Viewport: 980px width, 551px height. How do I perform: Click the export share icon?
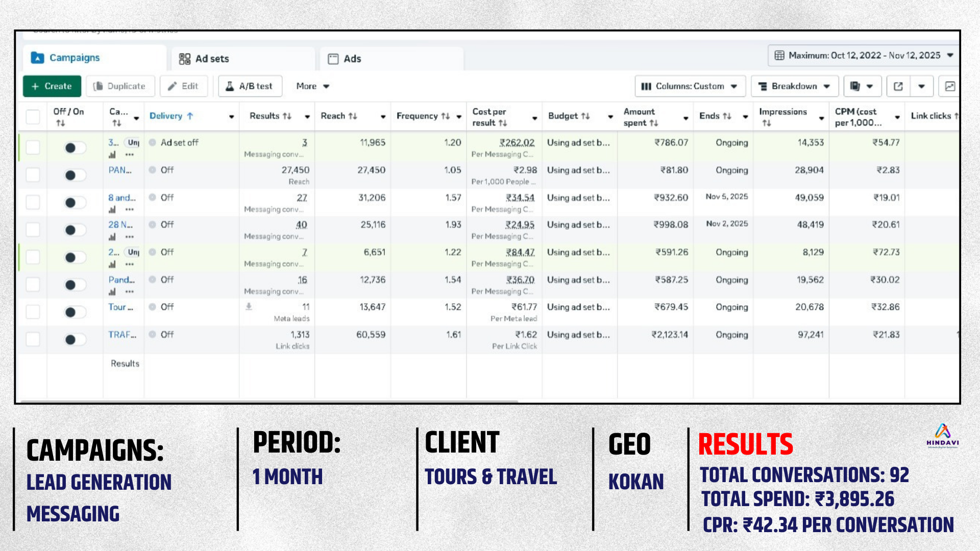pos(898,86)
